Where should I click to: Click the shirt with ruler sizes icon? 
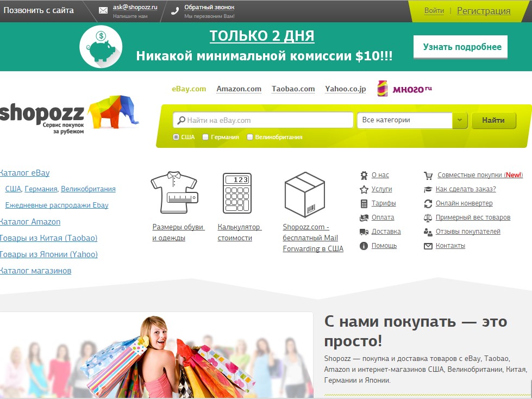(x=174, y=192)
